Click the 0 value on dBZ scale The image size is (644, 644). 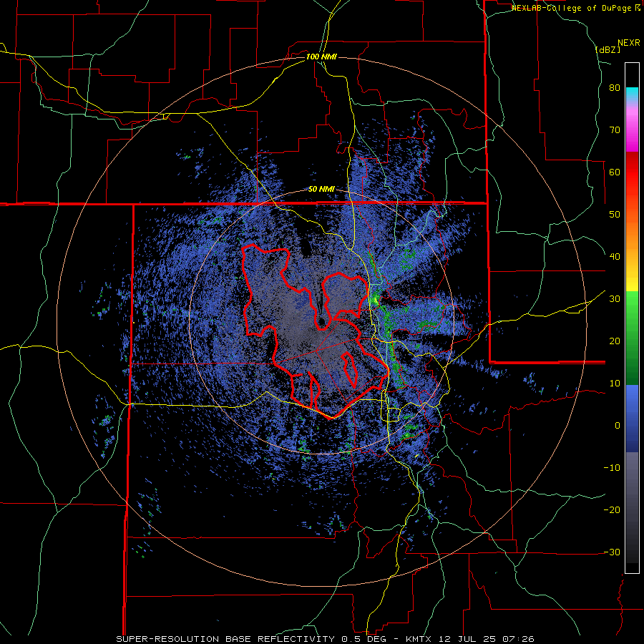point(618,425)
